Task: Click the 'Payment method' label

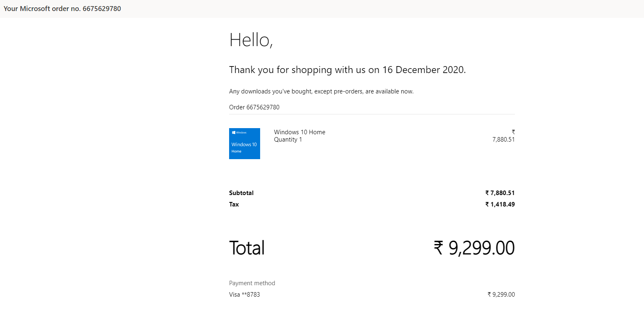Action: (252, 283)
